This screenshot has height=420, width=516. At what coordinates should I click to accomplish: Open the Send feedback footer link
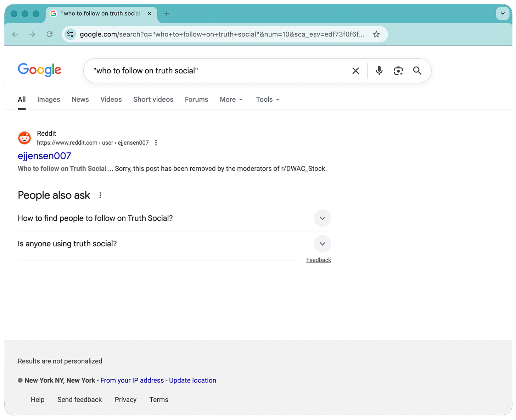click(79, 399)
